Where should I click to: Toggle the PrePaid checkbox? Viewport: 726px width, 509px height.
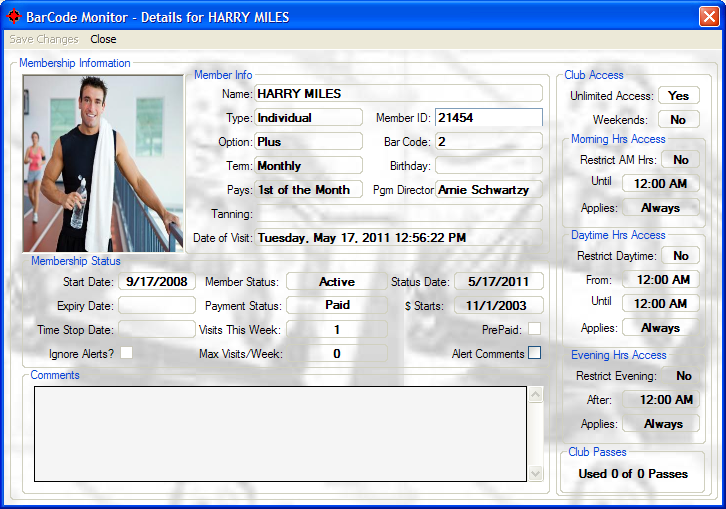pyautogui.click(x=534, y=329)
